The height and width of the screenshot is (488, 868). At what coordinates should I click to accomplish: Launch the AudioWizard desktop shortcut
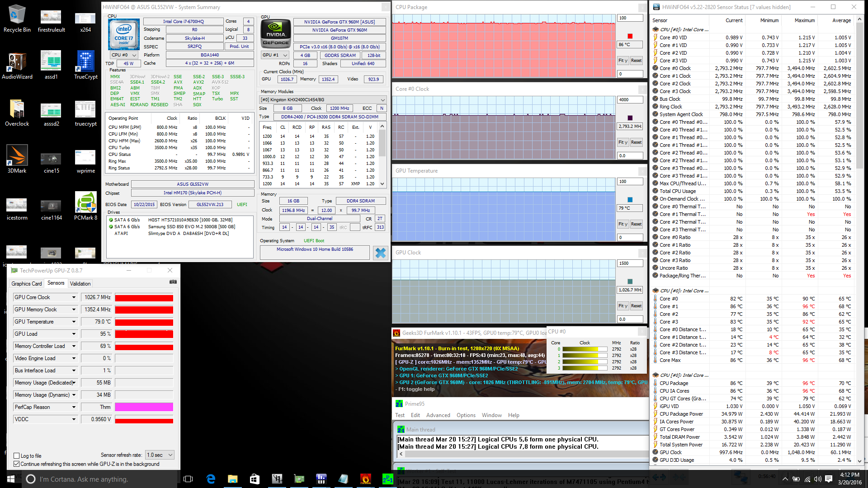tap(17, 66)
